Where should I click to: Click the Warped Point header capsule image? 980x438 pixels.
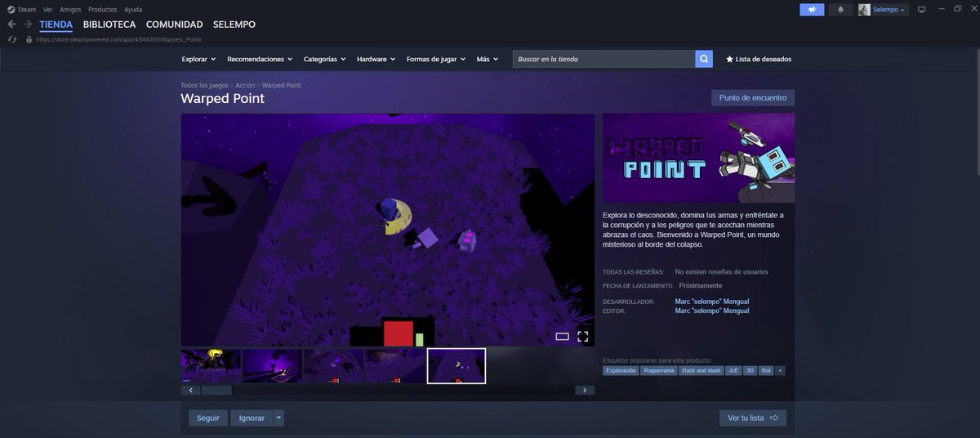[x=698, y=158]
